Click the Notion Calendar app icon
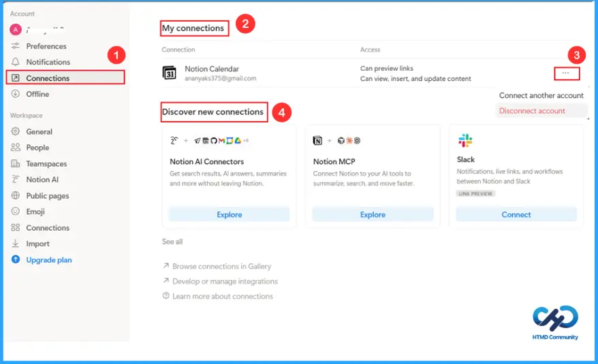Image resolution: width=598 pixels, height=364 pixels. click(x=170, y=72)
